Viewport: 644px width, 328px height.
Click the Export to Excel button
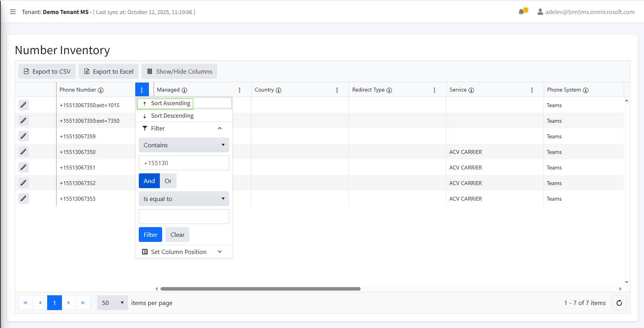pos(109,71)
